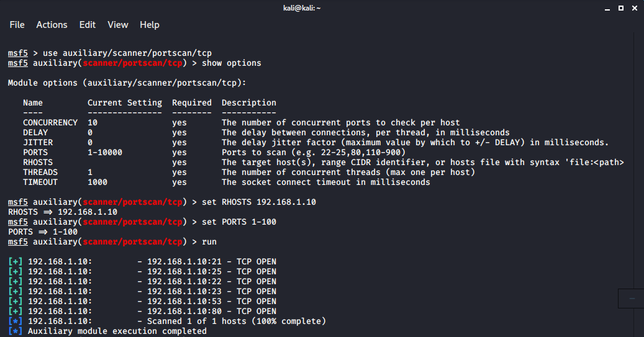This screenshot has height=337, width=644.
Task: Click the 192.168.1.10:80 TCP OPEN result
Action: [142, 311]
